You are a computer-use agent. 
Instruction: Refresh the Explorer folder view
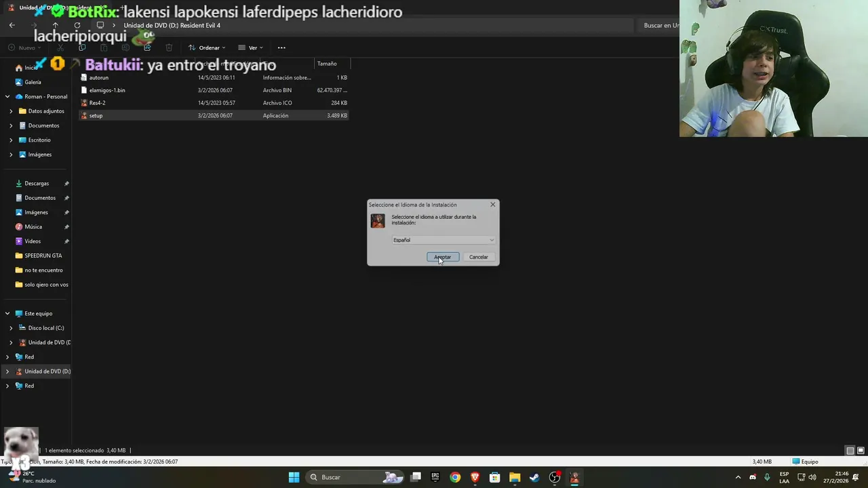[77, 25]
